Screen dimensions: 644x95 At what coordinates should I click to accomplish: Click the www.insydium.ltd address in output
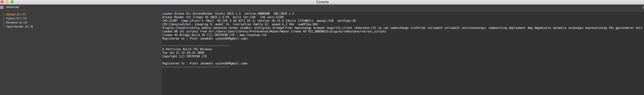[253, 35]
